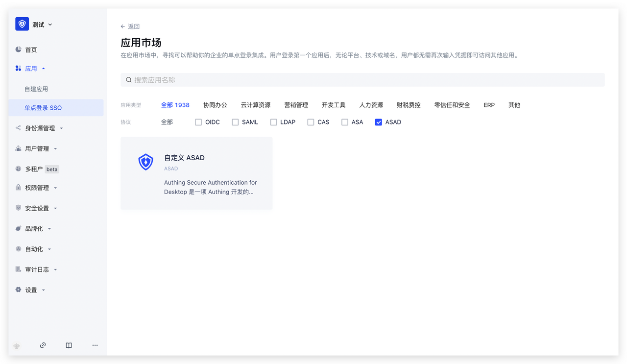Select the 协同办公 category tab

215,105
